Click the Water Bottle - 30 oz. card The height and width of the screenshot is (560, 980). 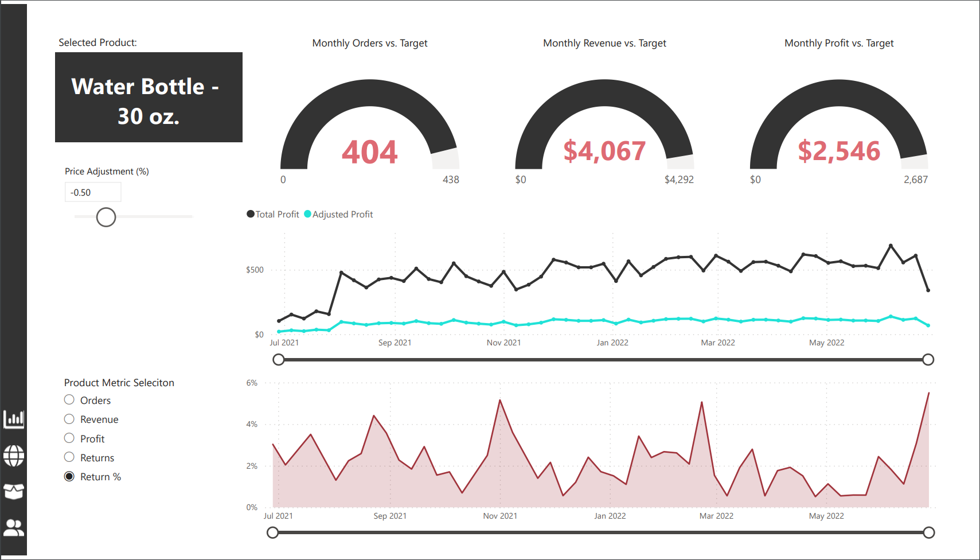(149, 97)
